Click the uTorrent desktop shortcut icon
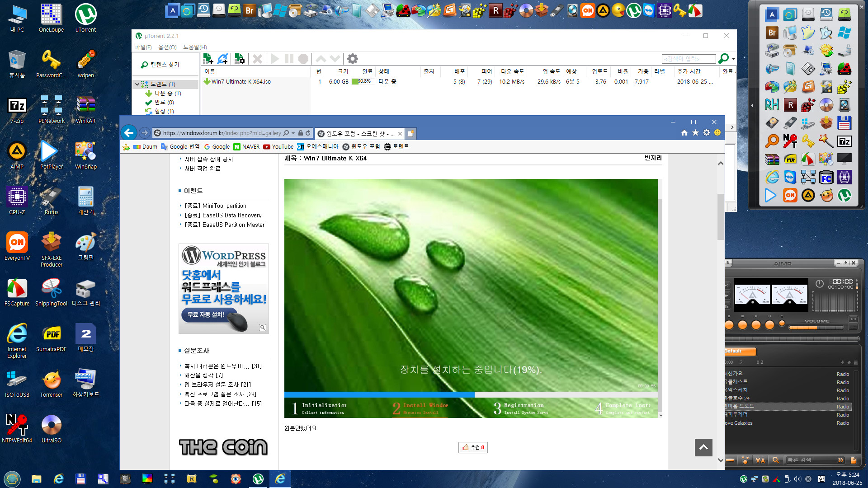The height and width of the screenshot is (488, 868). coord(85,19)
